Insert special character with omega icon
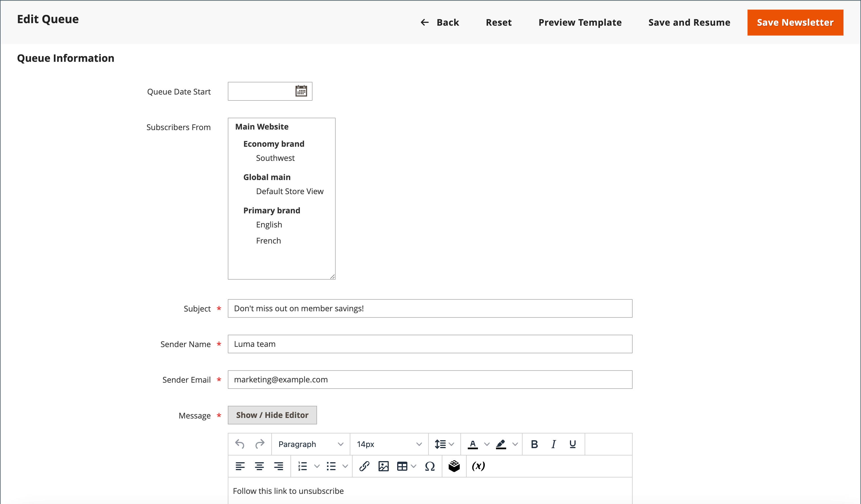Viewport: 861px width, 504px height. click(x=430, y=466)
